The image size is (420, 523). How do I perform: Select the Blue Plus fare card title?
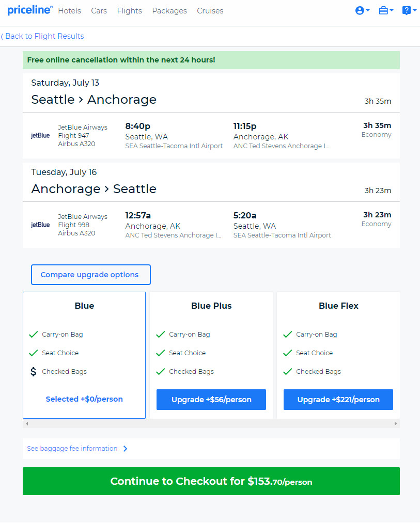(211, 306)
